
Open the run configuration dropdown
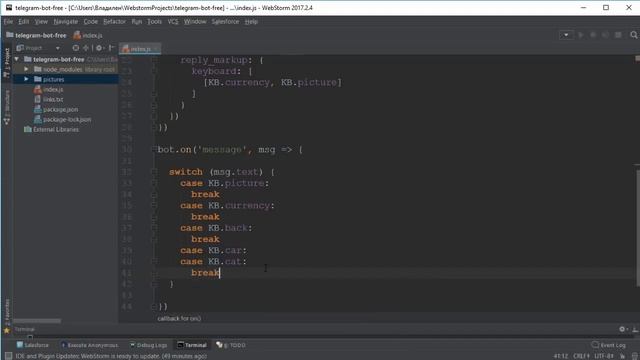click(x=566, y=35)
